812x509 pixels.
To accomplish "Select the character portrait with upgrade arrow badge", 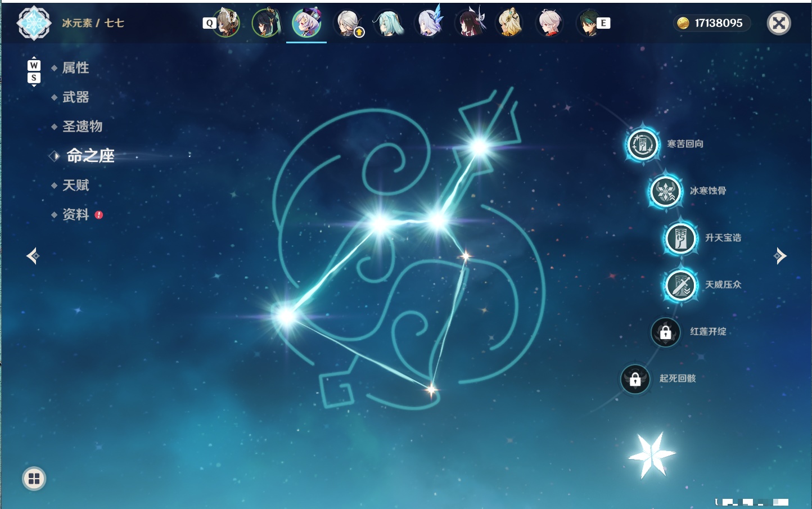I will (x=349, y=23).
